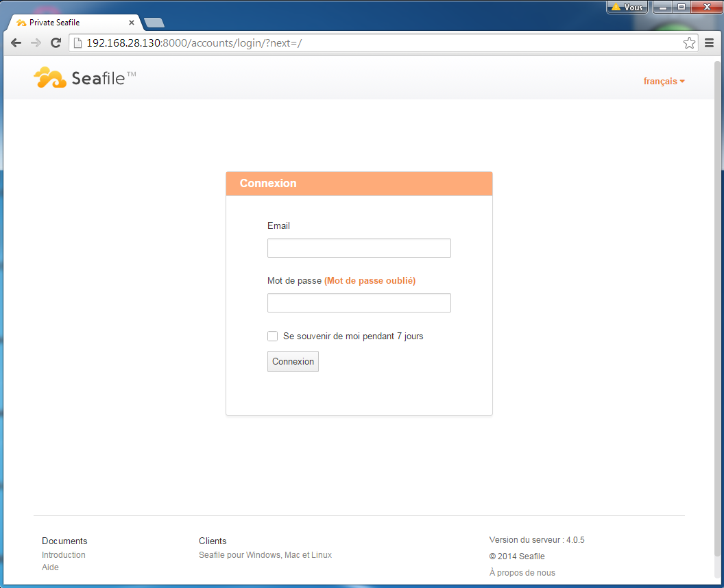Screen dimensions: 724x588
Task: Open the Chrome hamburger menu
Action: 709,43
